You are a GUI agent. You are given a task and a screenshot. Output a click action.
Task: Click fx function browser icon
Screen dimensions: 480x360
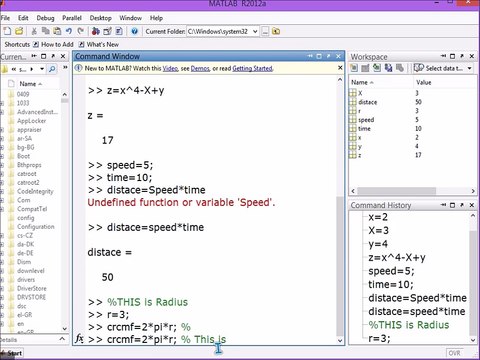coord(79,338)
